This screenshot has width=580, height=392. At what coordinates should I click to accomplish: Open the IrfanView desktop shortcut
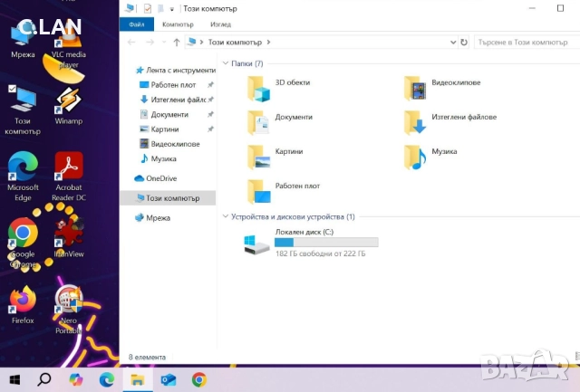tap(69, 237)
